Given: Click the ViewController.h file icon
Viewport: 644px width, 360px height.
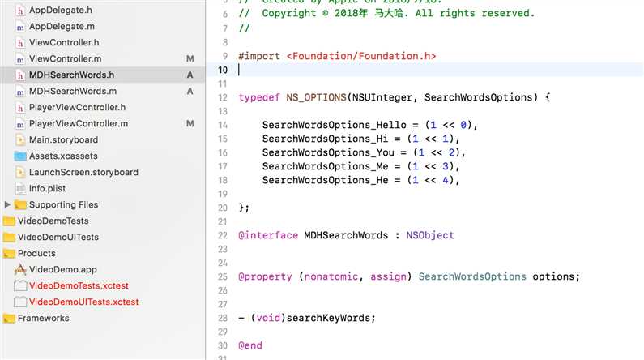Looking at the screenshot, I should coord(19,43).
